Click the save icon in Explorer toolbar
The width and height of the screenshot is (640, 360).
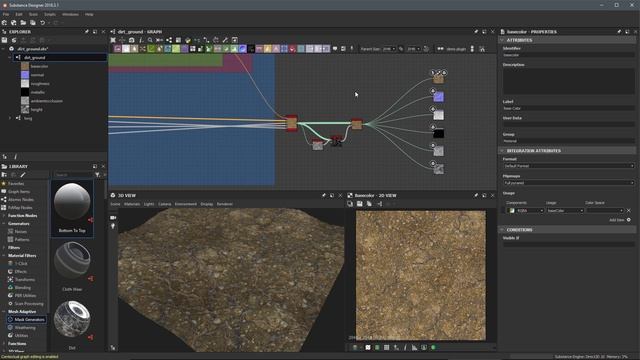[x=4, y=40]
